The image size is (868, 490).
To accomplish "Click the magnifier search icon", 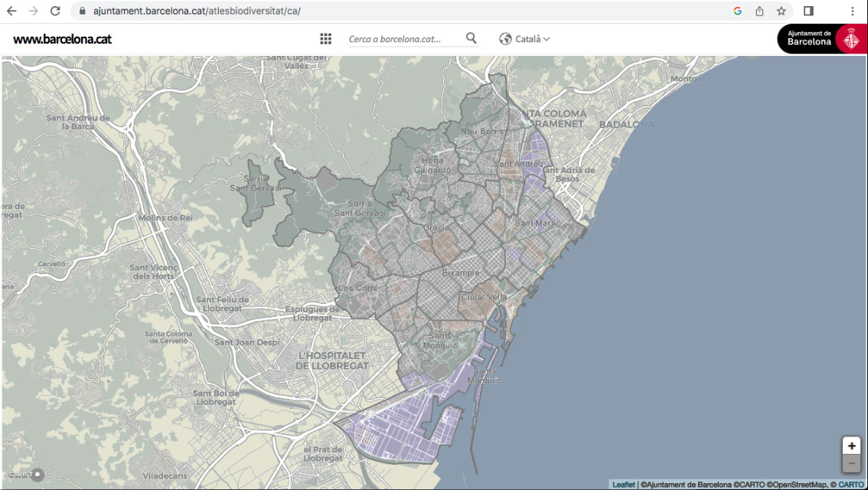I will tap(471, 38).
